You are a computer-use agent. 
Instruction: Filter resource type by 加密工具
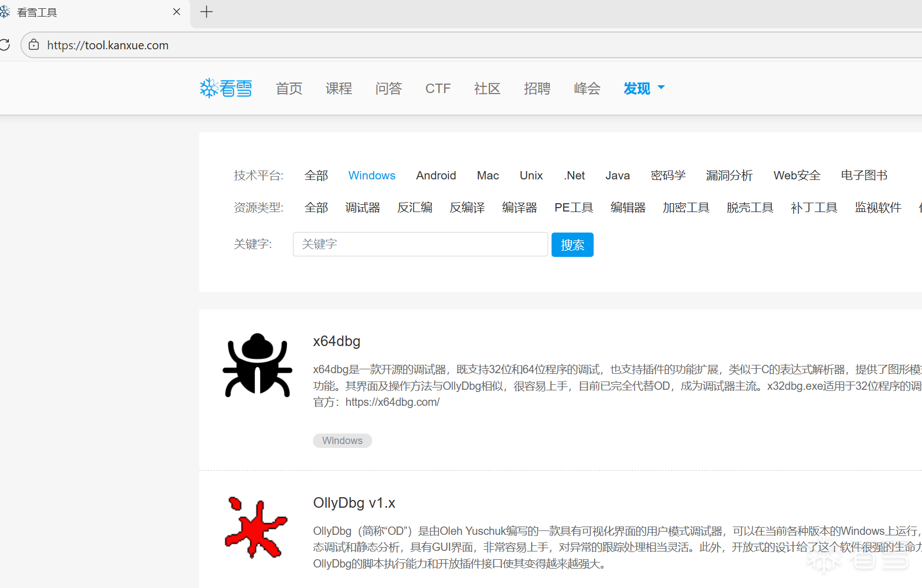pos(686,208)
